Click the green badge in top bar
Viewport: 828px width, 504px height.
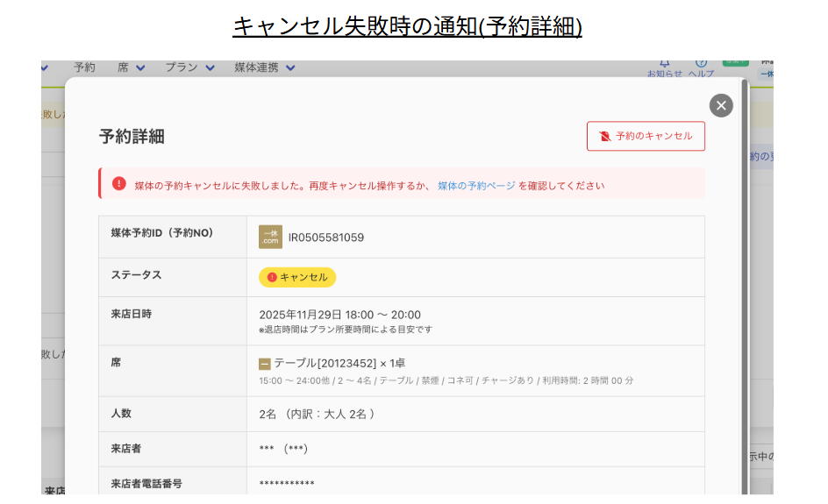pos(735,60)
